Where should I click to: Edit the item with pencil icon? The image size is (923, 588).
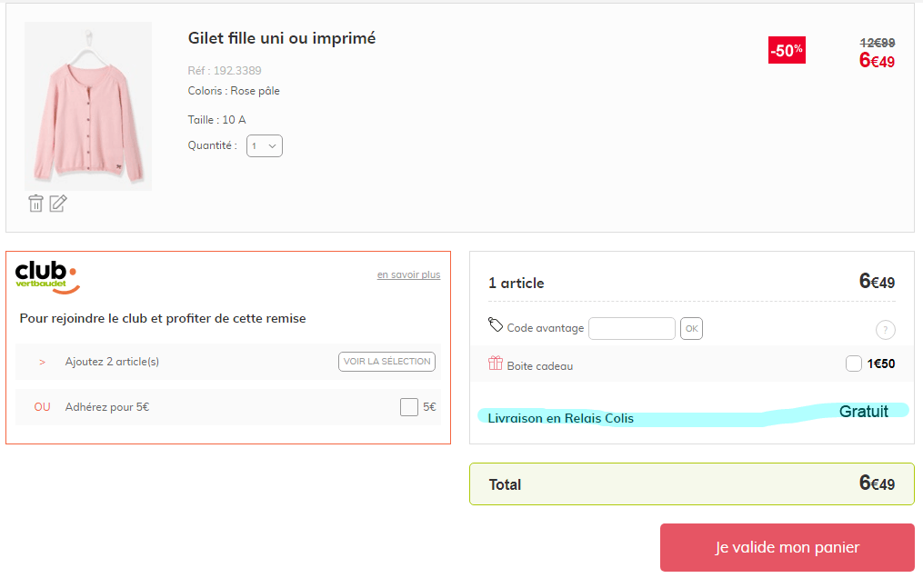[58, 204]
